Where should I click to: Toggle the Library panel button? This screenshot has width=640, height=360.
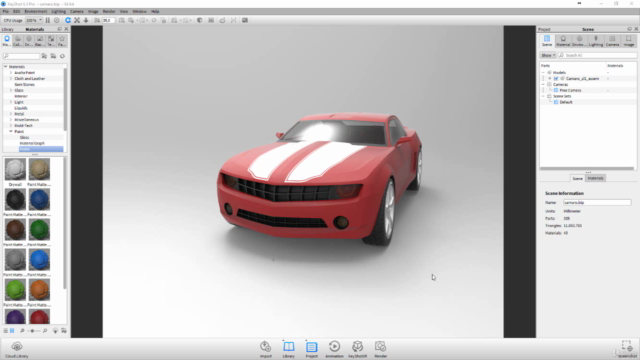point(289,349)
